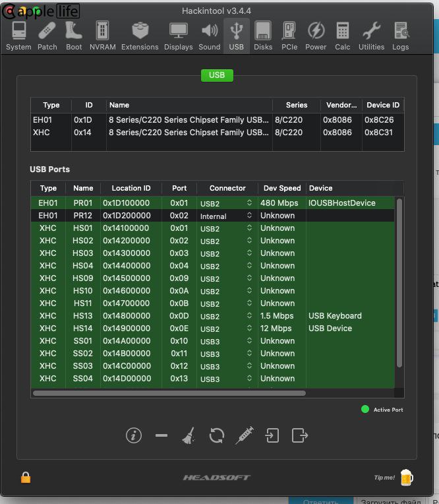The width and height of the screenshot is (439, 504).
Task: Select the HS10 port row
Action: point(213,291)
